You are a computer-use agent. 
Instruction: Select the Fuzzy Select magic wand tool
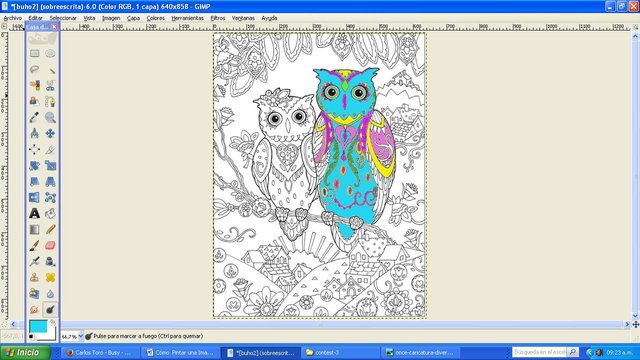50,69
